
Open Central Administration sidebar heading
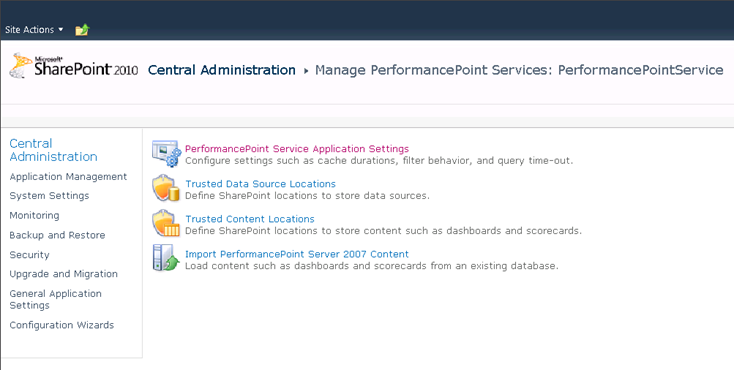pos(53,150)
